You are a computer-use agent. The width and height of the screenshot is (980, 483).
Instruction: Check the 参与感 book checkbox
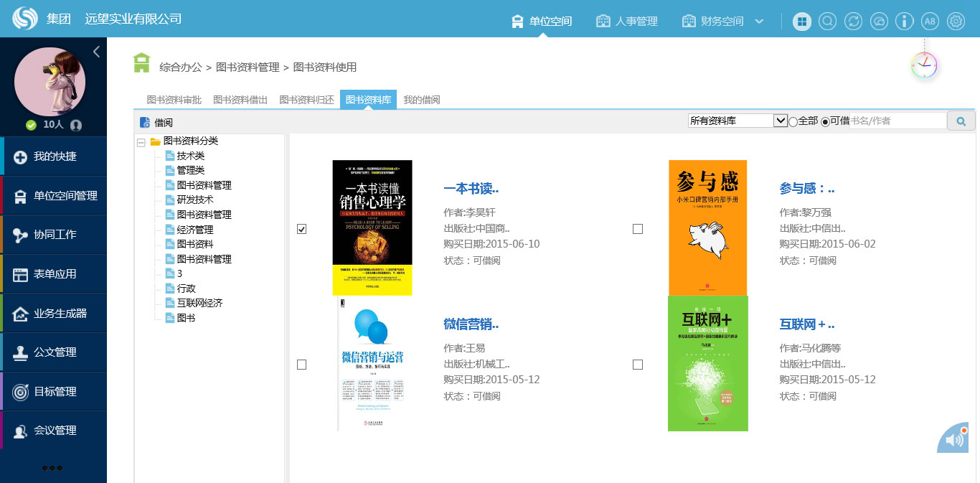(638, 229)
